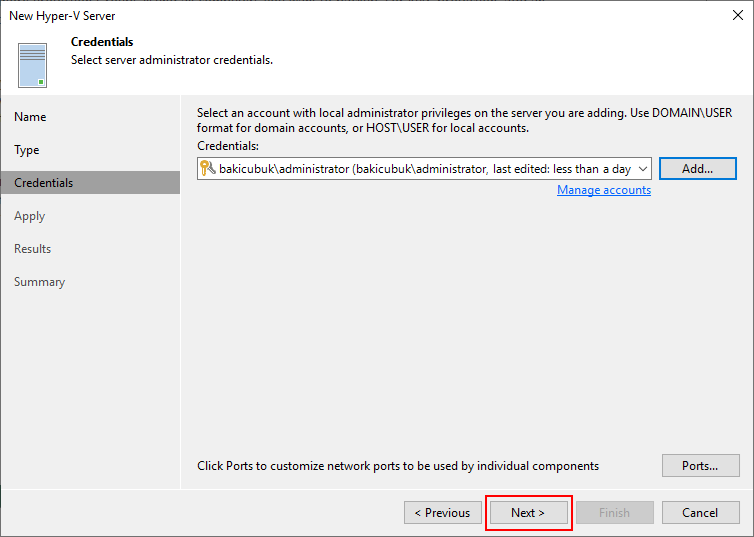Open the Ports... settings button
754x537 pixels.
point(701,465)
